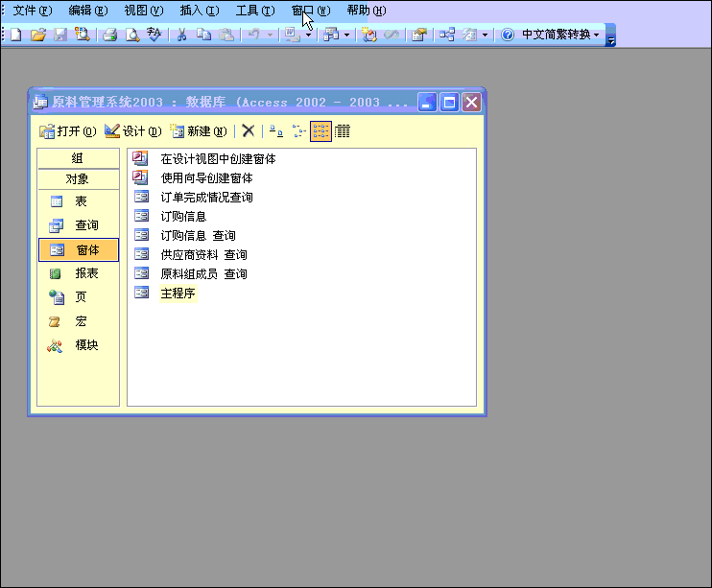
Task: Click the File Search icon
Action: [83, 35]
